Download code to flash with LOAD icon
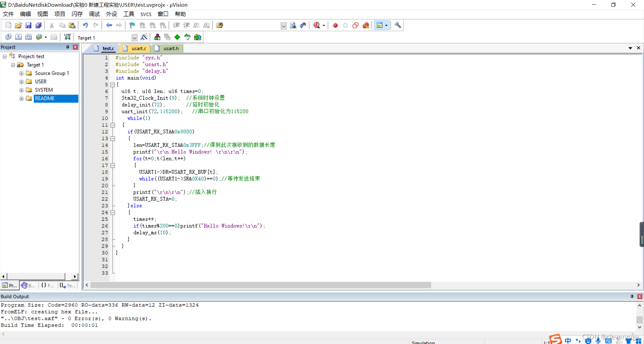The width and height of the screenshot is (644, 344). tap(67, 37)
